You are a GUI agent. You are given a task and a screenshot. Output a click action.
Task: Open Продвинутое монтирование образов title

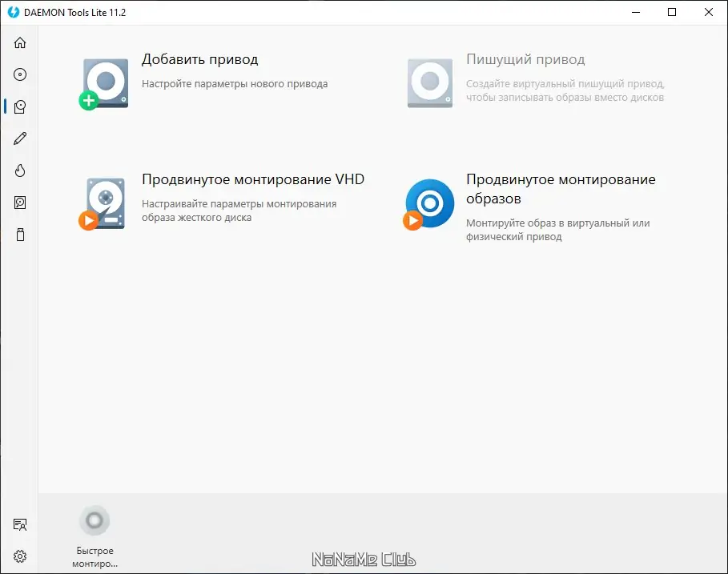point(561,189)
